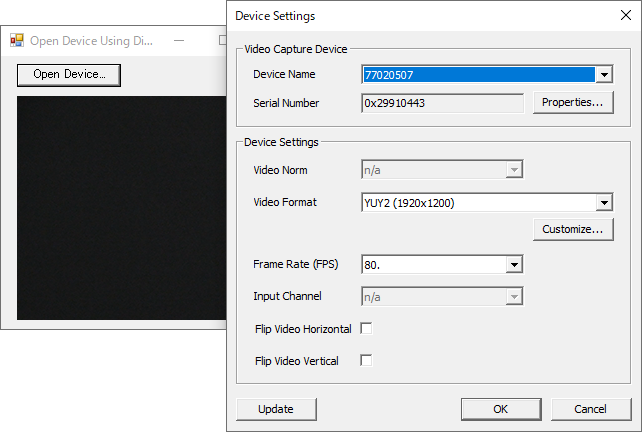Click the Customize... button

[573, 229]
